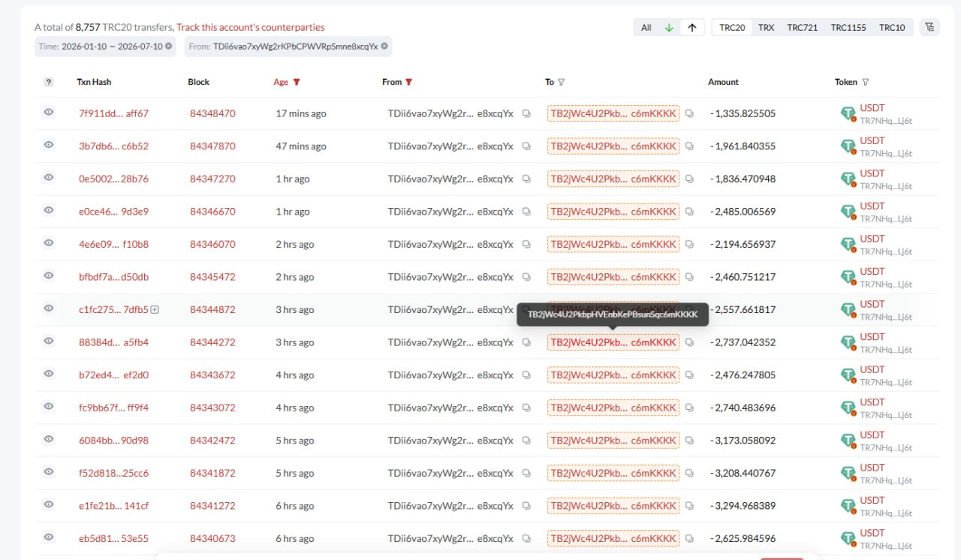The height and width of the screenshot is (560, 961).
Task: Filter outgoing transfers with up arrow
Action: (692, 28)
